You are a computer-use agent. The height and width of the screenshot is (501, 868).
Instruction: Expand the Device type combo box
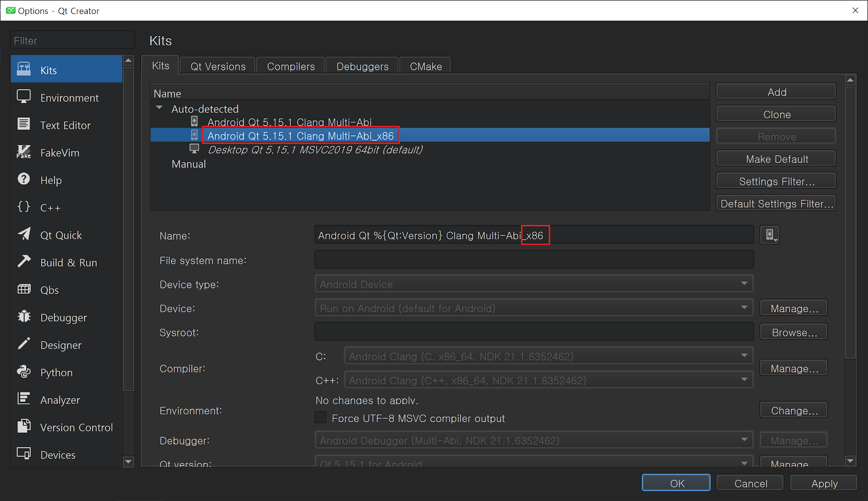pyautogui.click(x=534, y=284)
